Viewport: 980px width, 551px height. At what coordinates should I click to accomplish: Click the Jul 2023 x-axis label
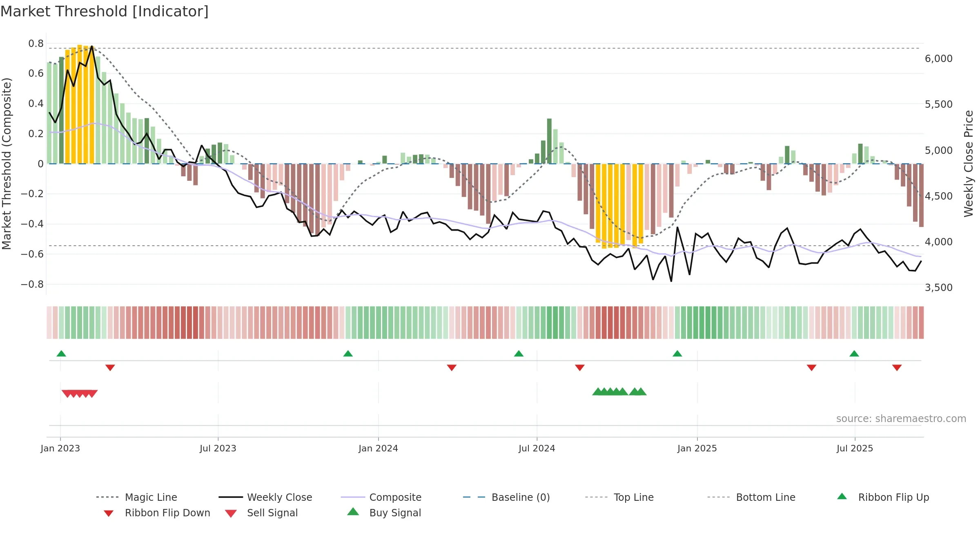[218, 448]
